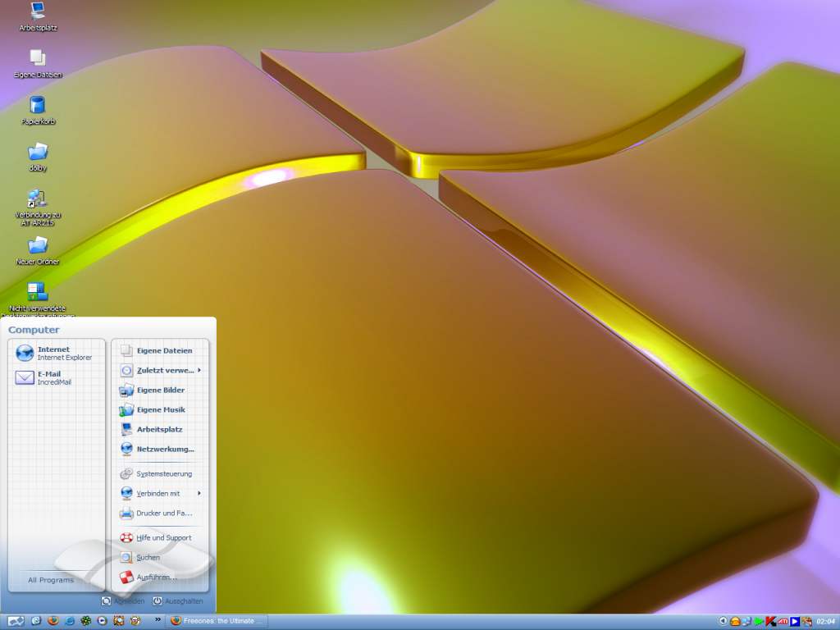Launch Internet Explorer from quick launch
The image size is (840, 630).
69,621
